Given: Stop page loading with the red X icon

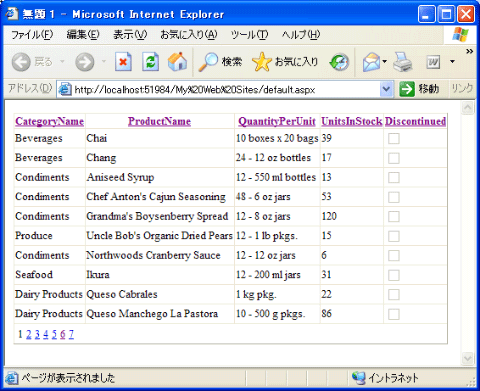Looking at the screenshot, I should tap(123, 62).
